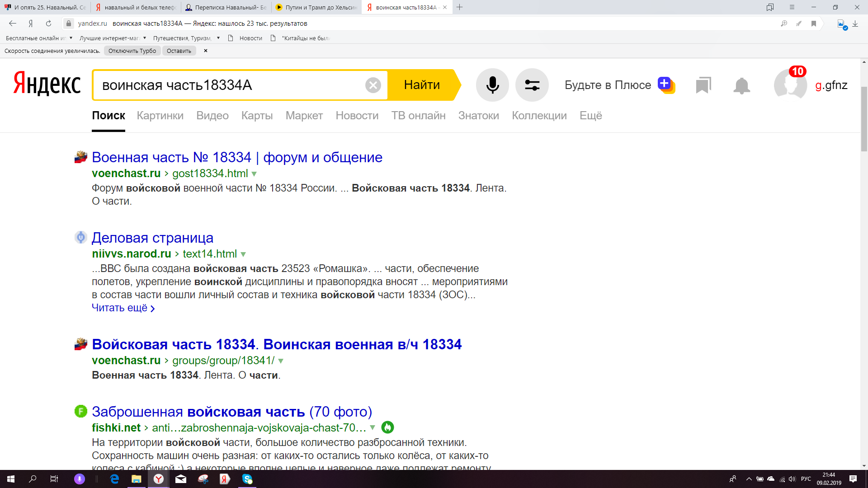Open saved collections bookmark icon in Yandex header
The height and width of the screenshot is (488, 868).
703,85
